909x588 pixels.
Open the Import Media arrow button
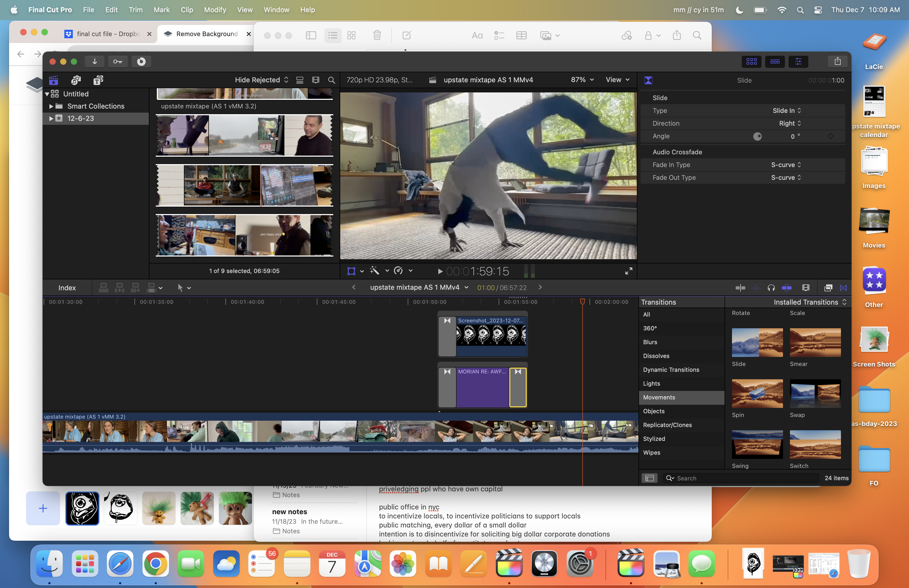(x=94, y=61)
